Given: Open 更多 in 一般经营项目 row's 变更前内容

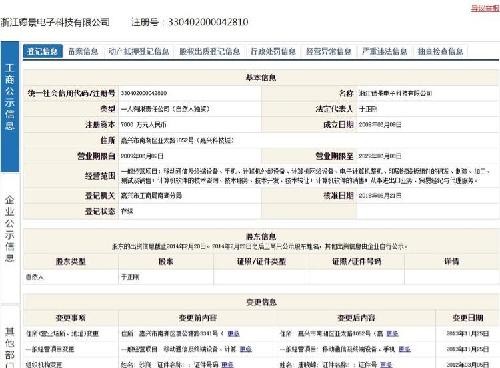Looking at the screenshot, I should (x=246, y=349).
